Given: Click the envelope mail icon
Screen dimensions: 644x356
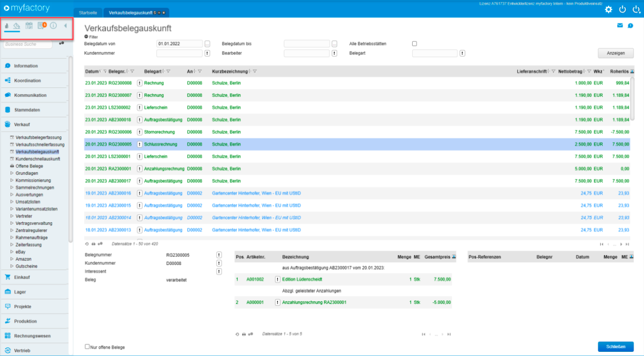Looking at the screenshot, I should point(620,25).
